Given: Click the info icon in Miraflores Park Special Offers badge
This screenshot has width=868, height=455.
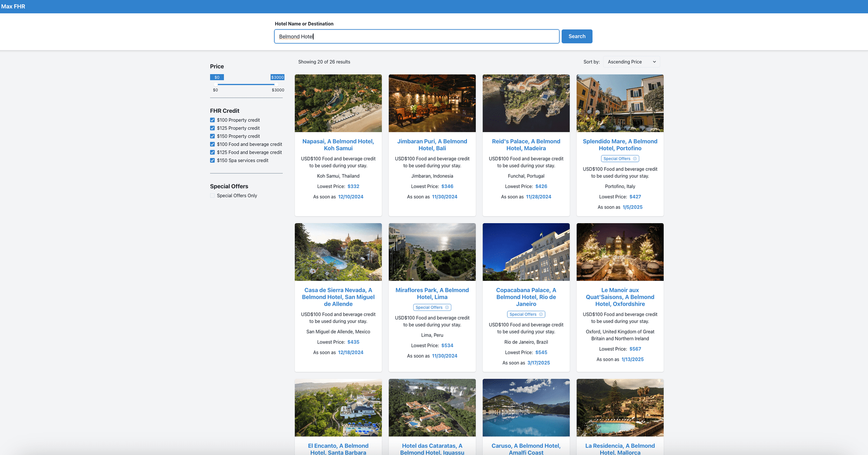Looking at the screenshot, I should pyautogui.click(x=447, y=308).
